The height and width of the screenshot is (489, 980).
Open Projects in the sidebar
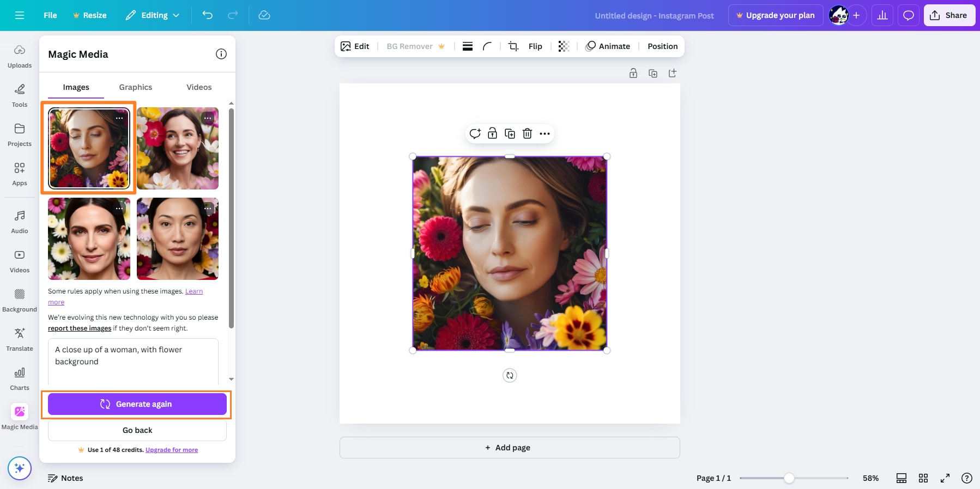pos(20,135)
